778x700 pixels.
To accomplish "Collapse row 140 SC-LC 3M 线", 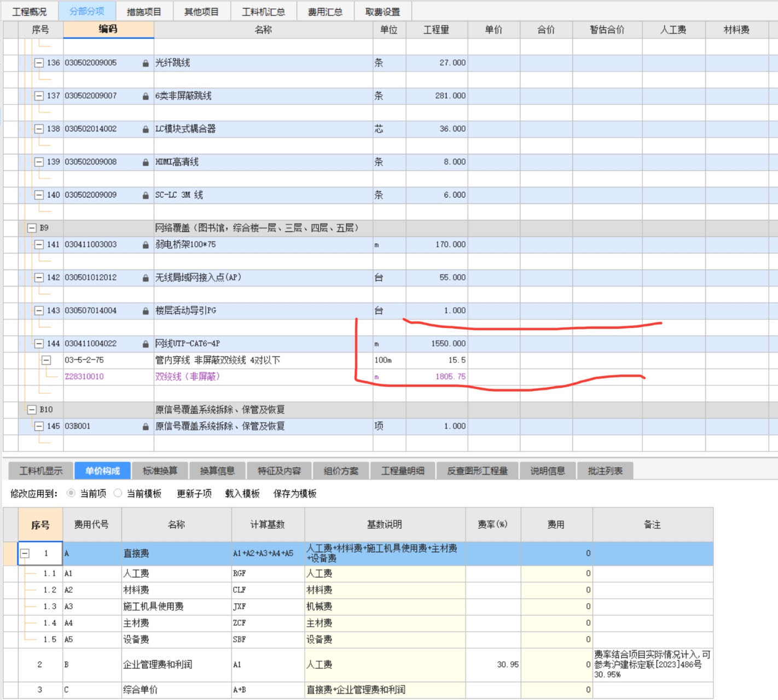I will point(39,195).
